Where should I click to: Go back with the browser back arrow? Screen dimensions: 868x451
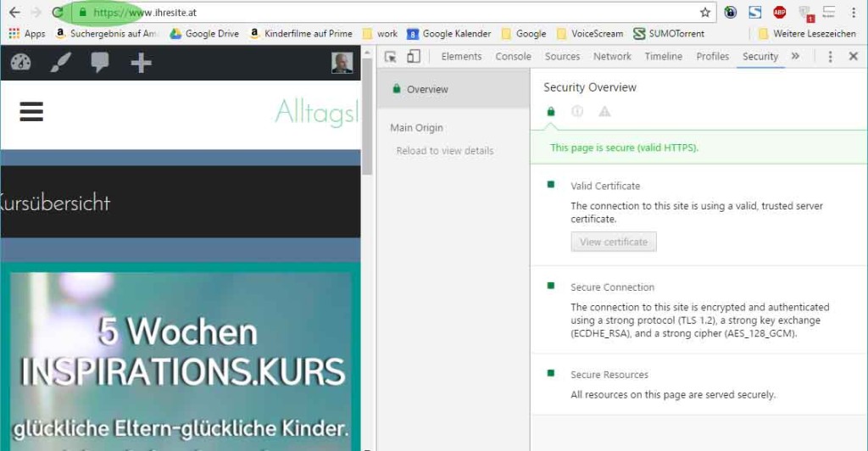(14, 12)
